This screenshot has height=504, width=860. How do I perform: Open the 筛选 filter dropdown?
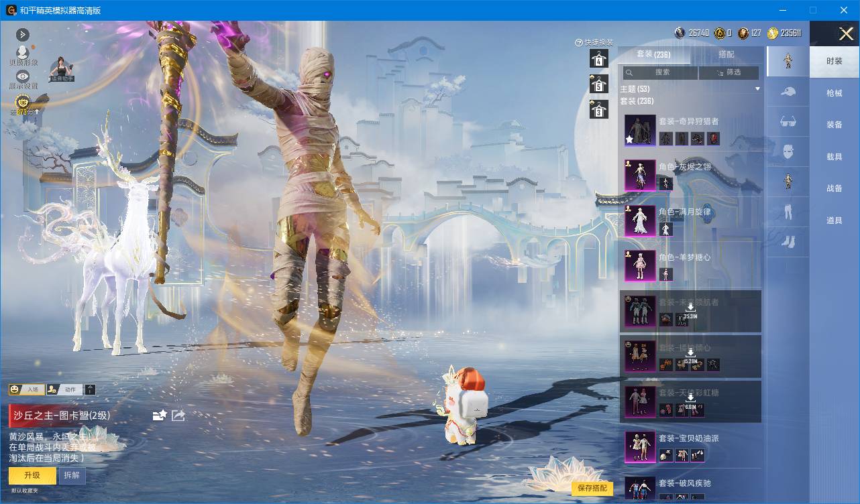click(x=729, y=72)
